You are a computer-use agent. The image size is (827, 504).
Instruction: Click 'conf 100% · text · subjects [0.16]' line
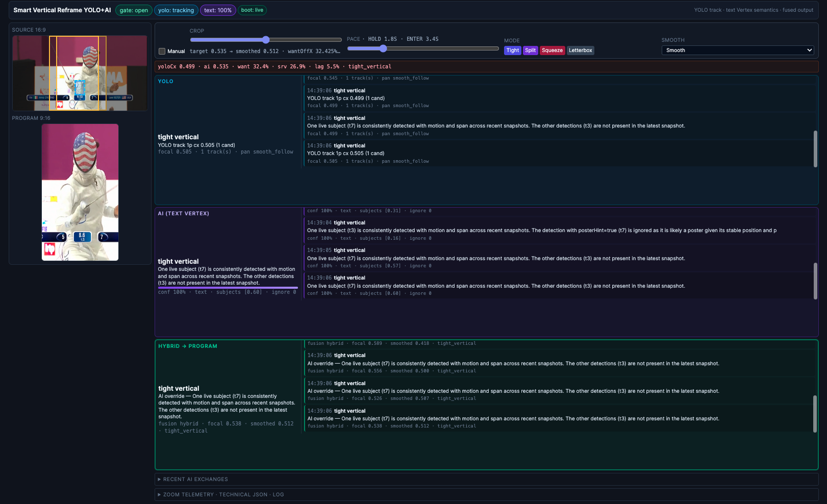[x=369, y=239]
